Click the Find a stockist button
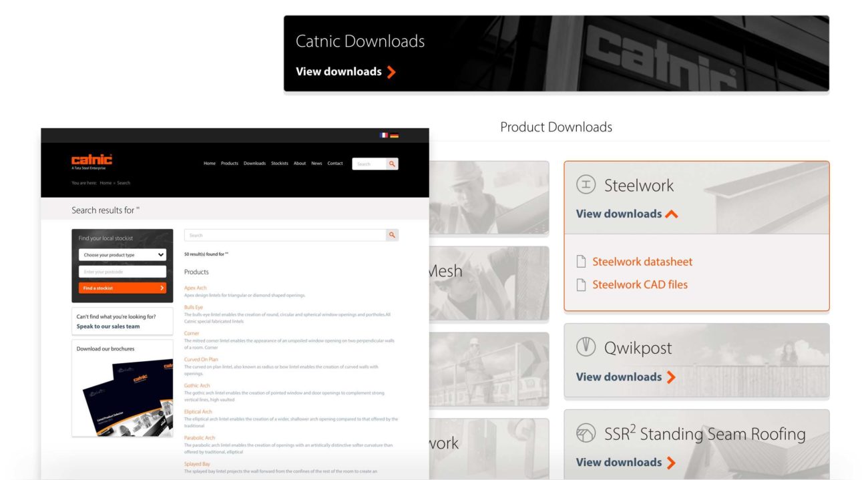868x480 pixels. click(x=122, y=288)
